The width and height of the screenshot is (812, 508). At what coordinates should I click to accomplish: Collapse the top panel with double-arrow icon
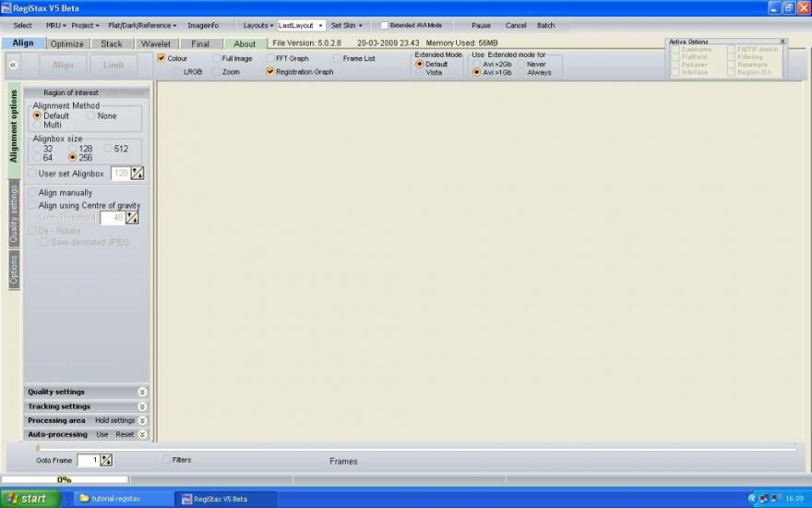13,65
